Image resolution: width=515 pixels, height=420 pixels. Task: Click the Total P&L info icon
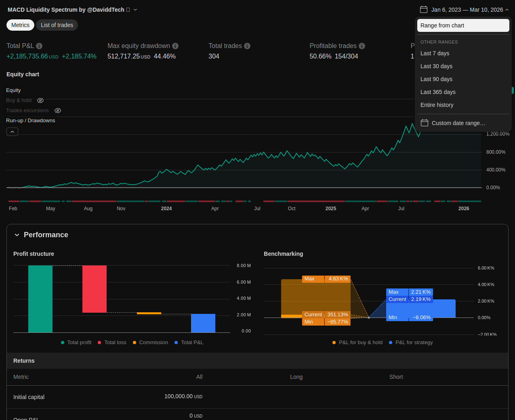(x=39, y=46)
